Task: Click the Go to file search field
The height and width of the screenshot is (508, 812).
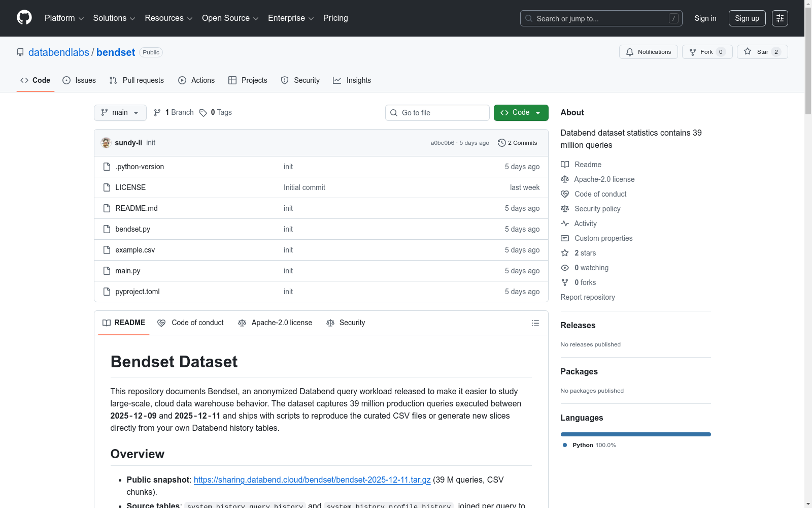Action: point(437,113)
